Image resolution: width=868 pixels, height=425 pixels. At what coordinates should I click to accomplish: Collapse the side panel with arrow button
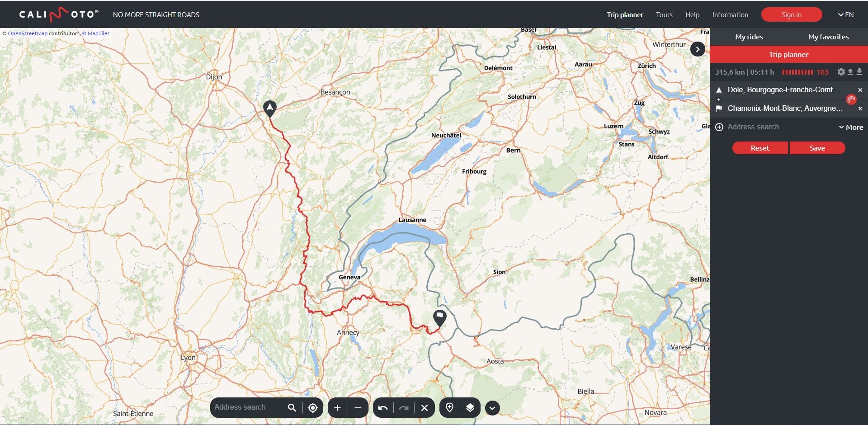pyautogui.click(x=698, y=49)
